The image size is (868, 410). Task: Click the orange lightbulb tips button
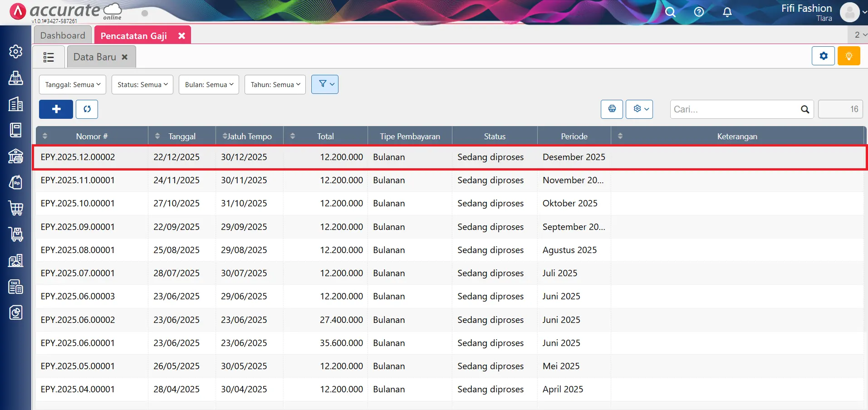click(848, 56)
